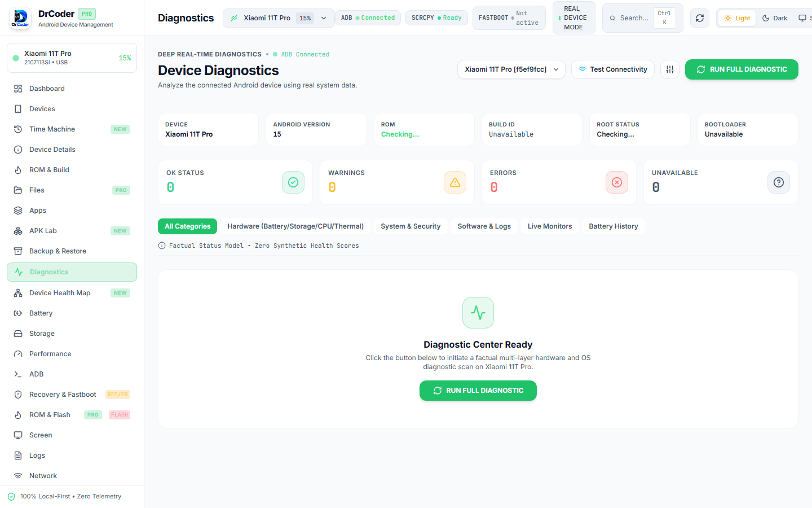Click the ADB Connected status badge
The height and width of the screenshot is (508, 812).
[368, 18]
